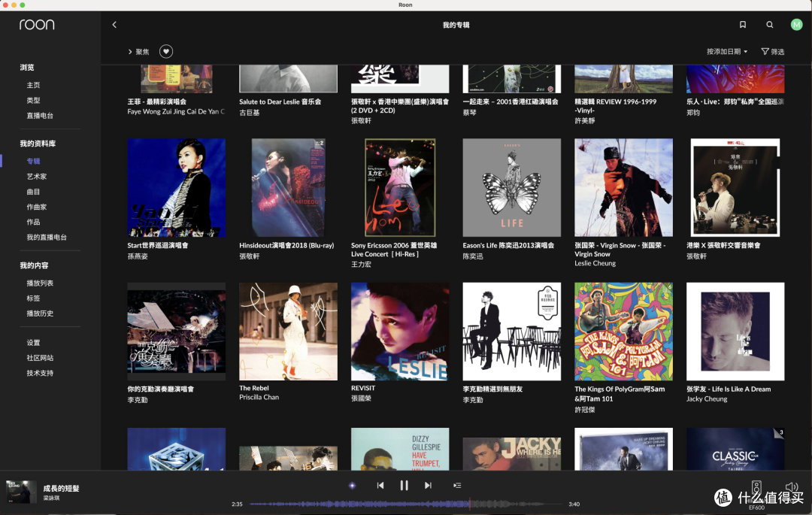Open 播放列表 in the sidebar

pyautogui.click(x=40, y=283)
